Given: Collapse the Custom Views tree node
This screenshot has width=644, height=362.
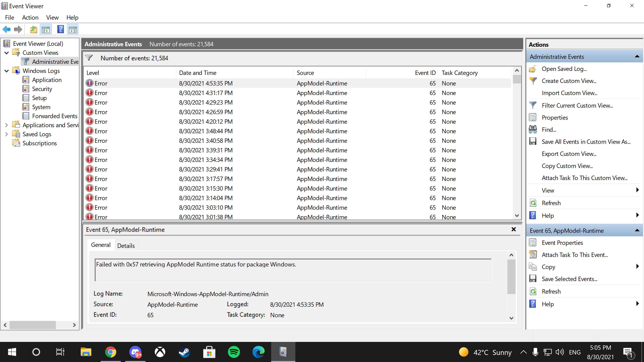Looking at the screenshot, I should (7, 53).
